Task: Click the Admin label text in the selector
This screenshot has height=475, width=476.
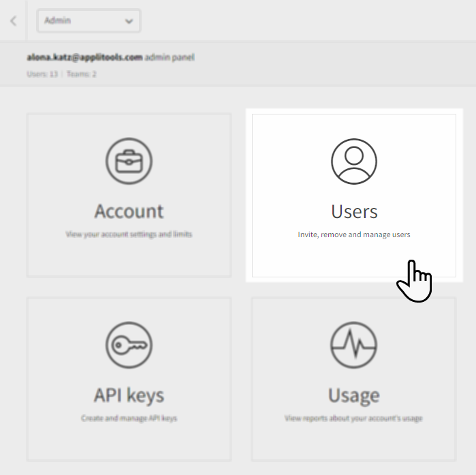Action: pyautogui.click(x=58, y=20)
